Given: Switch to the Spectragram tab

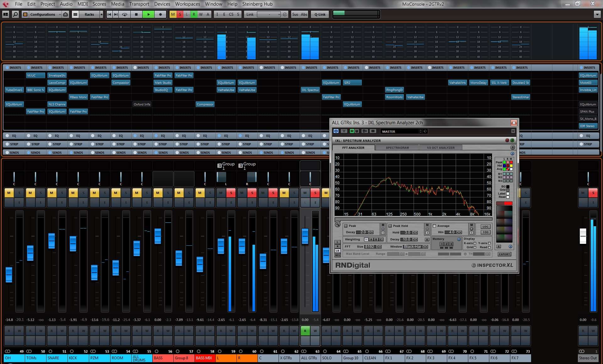Looking at the screenshot, I should pyautogui.click(x=397, y=148).
